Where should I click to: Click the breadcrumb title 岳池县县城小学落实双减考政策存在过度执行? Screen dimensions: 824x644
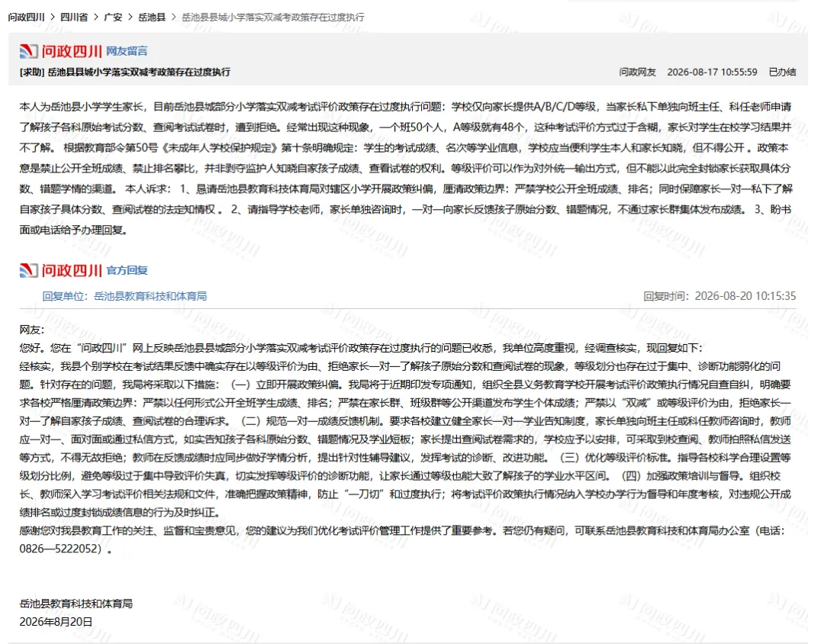272,18
